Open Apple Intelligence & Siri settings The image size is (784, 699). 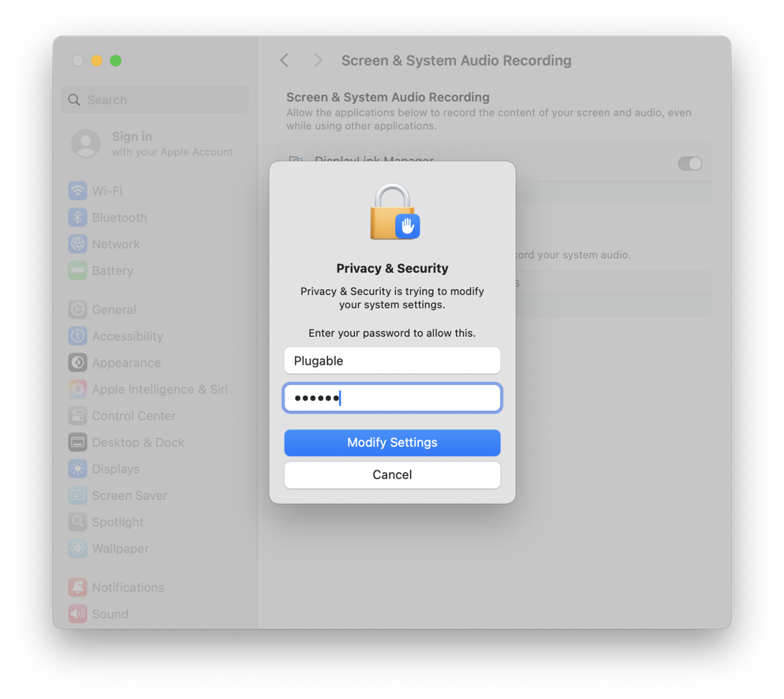pos(77,389)
